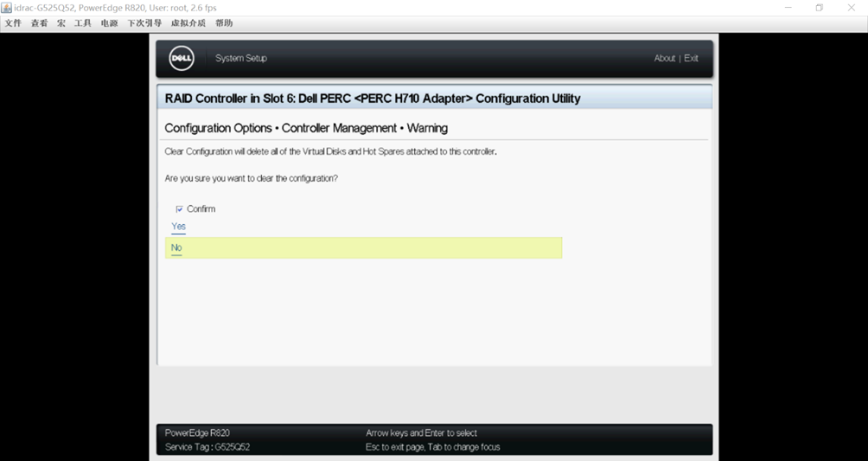Image resolution: width=868 pixels, height=461 pixels.
Task: Open the 虚拟介质 menu
Action: click(188, 23)
